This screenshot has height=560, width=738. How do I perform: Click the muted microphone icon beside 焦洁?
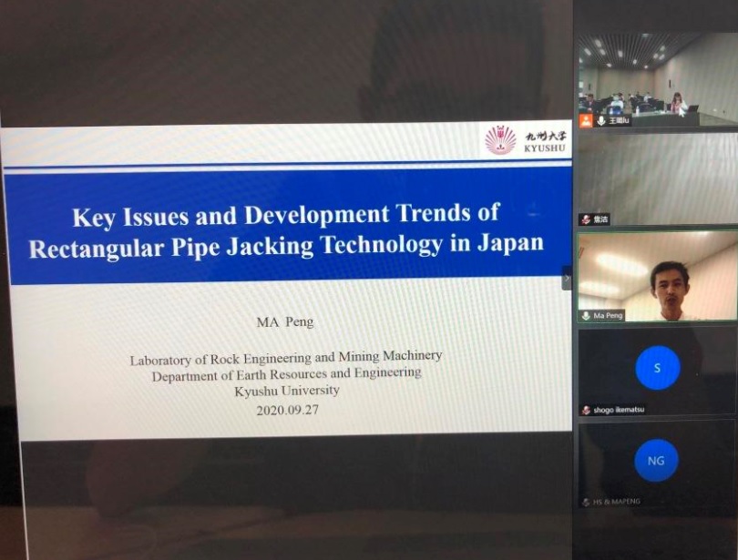pyautogui.click(x=585, y=219)
